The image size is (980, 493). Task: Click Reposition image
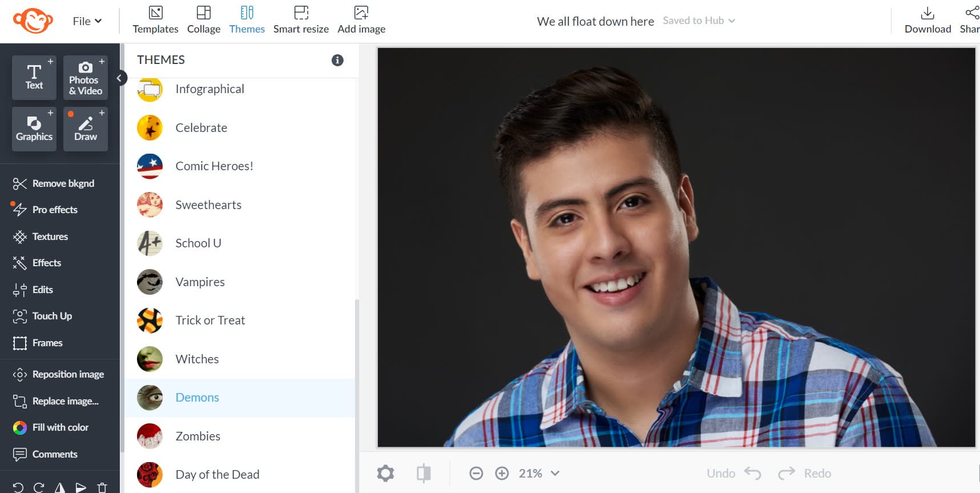60,374
